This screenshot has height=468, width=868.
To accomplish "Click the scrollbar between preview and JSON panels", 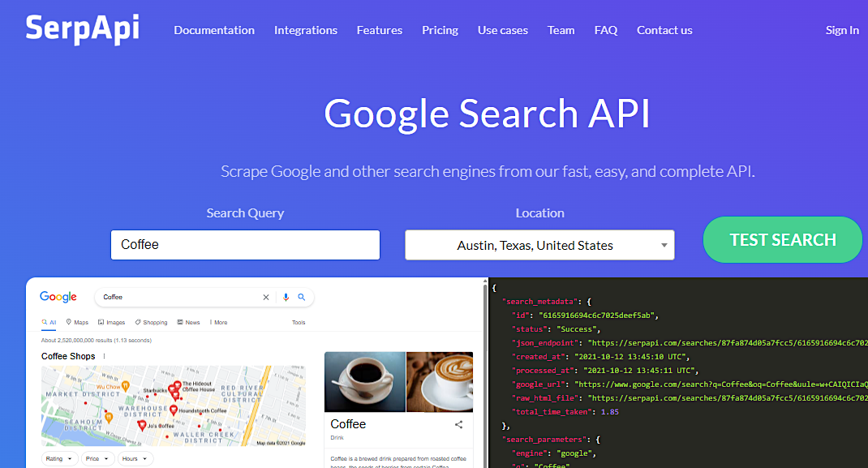I will pyautogui.click(x=485, y=373).
